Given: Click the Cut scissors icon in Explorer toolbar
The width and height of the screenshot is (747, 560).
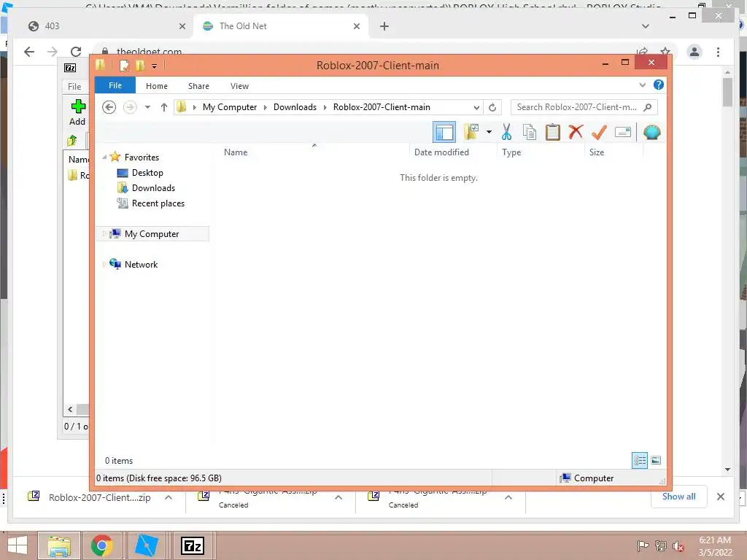Looking at the screenshot, I should coord(506,132).
